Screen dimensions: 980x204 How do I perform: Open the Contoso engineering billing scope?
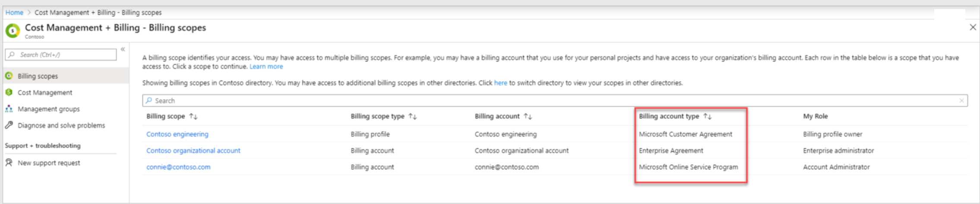pyautogui.click(x=177, y=134)
